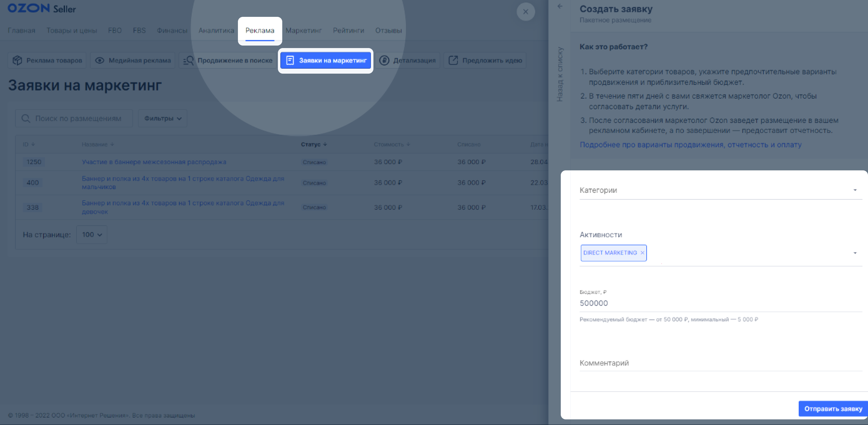Go to the FBS tab
The width and height of the screenshot is (868, 425).
point(139,30)
